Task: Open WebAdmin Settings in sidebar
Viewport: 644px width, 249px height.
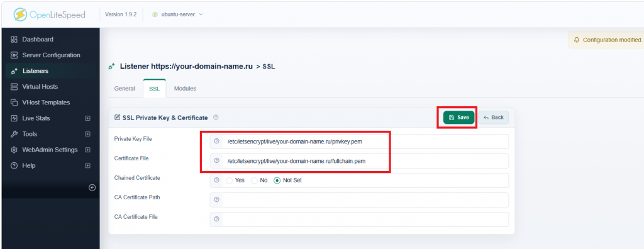Action: click(x=50, y=150)
